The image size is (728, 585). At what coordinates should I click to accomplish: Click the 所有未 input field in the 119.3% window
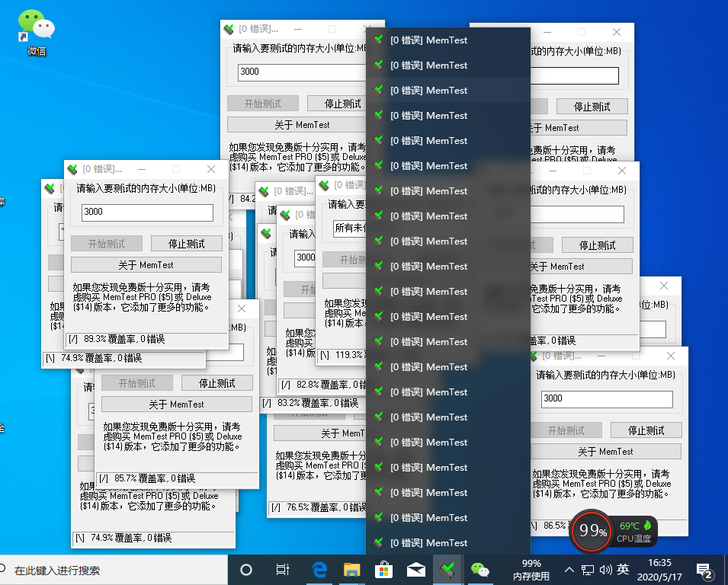(350, 229)
